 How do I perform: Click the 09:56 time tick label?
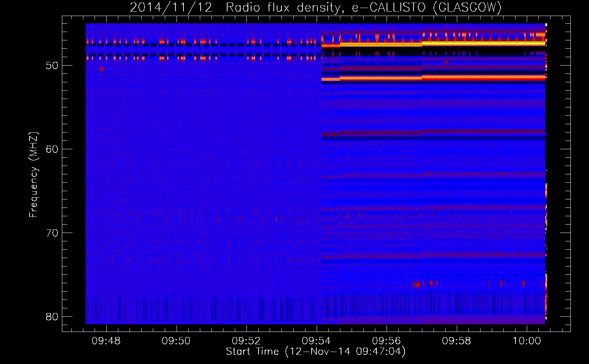point(386,341)
